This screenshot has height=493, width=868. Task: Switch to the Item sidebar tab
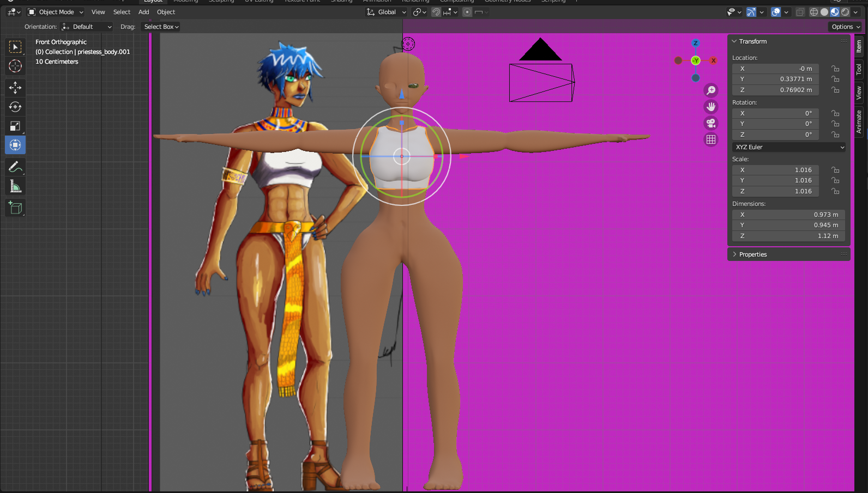coord(859,47)
